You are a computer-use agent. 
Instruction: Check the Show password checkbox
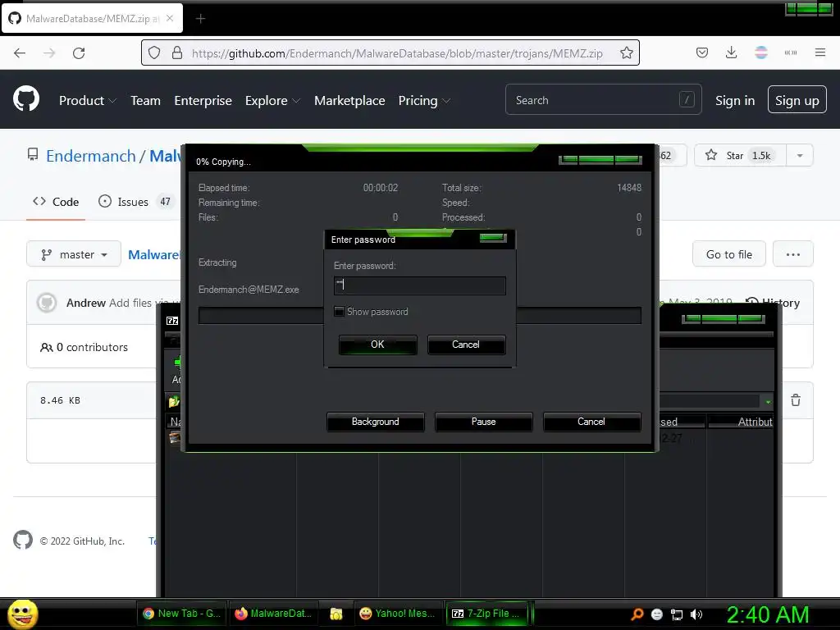click(339, 311)
